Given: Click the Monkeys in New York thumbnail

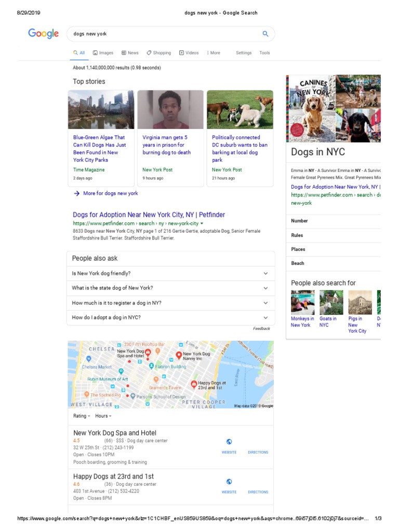Looking at the screenshot, I should 303,302.
